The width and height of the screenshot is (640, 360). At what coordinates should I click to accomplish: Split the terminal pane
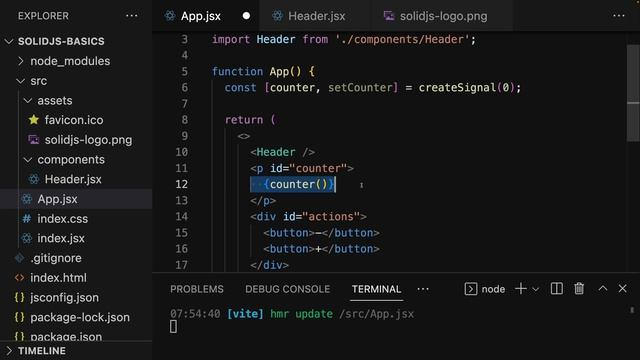(x=556, y=289)
